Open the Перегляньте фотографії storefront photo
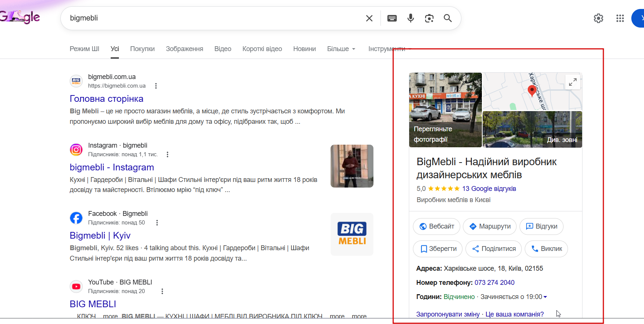644x324 pixels. point(445,110)
